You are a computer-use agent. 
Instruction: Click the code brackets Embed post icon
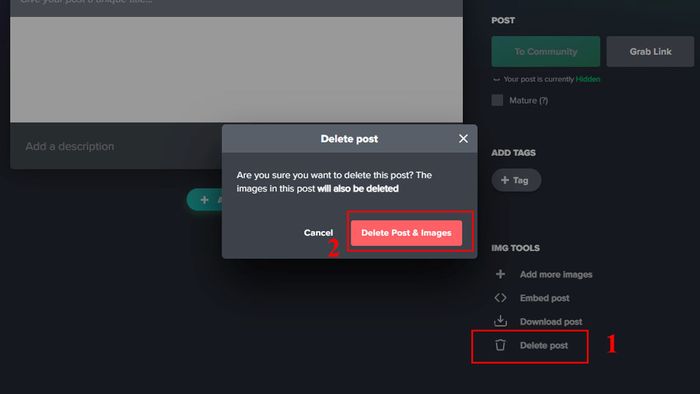click(x=500, y=298)
